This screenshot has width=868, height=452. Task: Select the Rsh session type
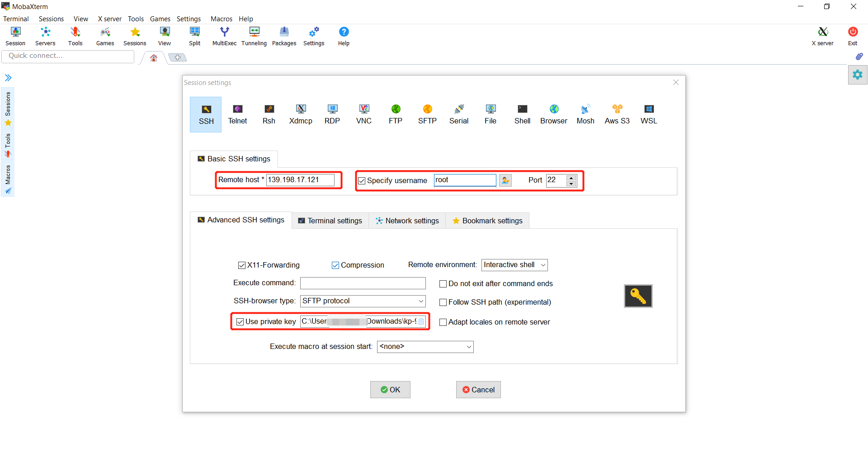269,114
